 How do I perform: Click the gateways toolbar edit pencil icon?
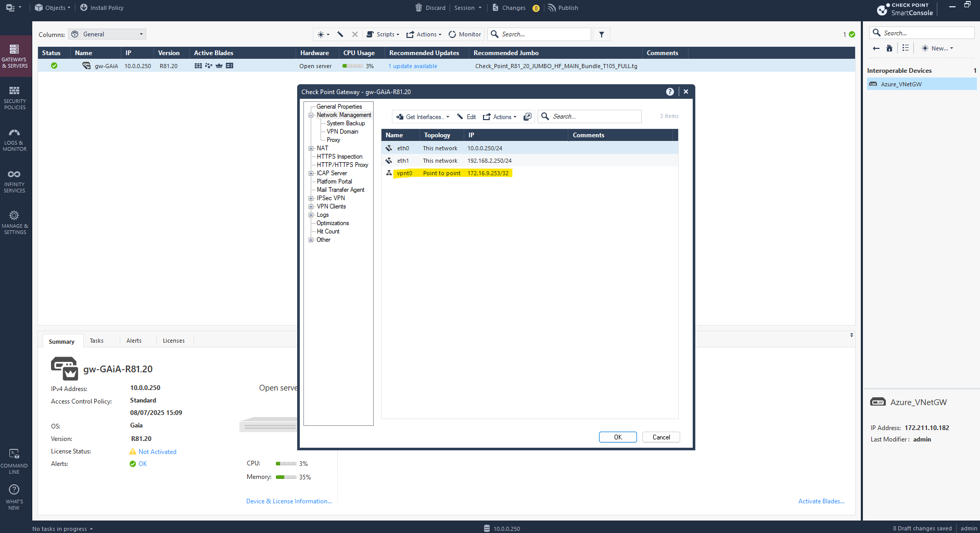pyautogui.click(x=340, y=34)
